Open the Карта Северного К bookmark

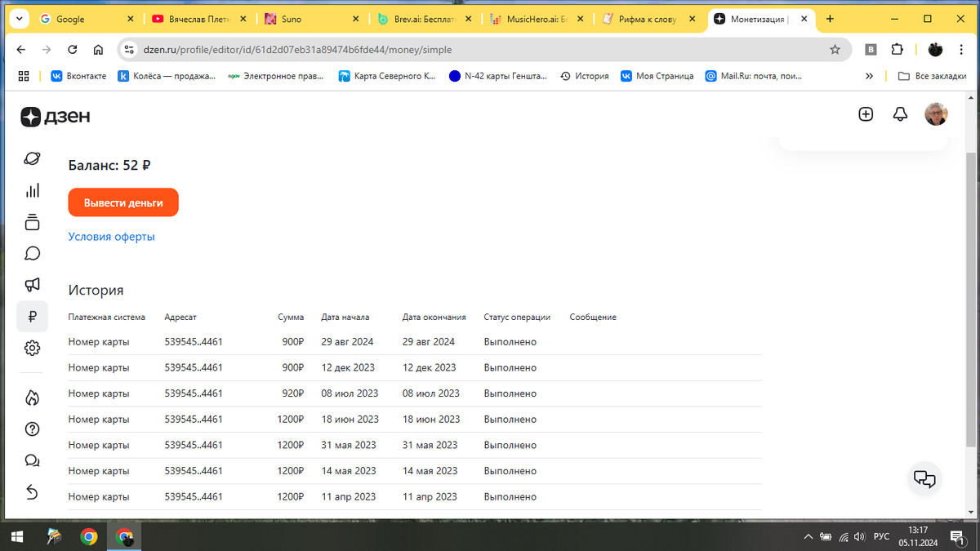coord(387,76)
